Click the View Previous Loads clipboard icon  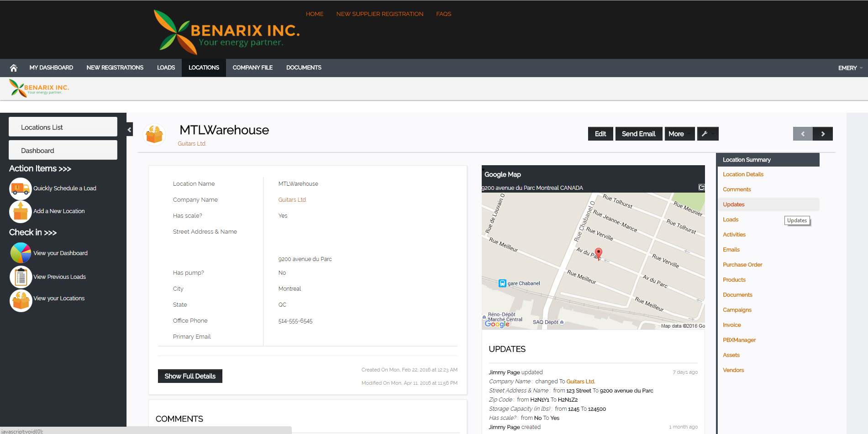coord(21,277)
